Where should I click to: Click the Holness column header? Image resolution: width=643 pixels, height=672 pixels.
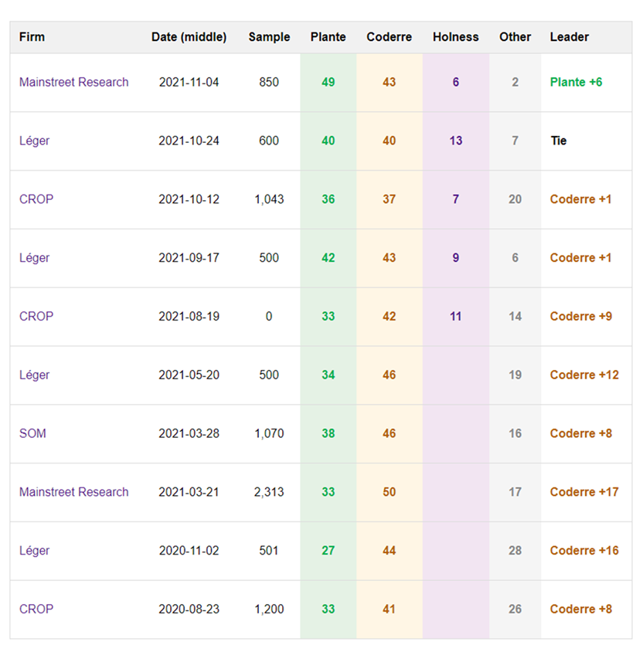click(455, 37)
